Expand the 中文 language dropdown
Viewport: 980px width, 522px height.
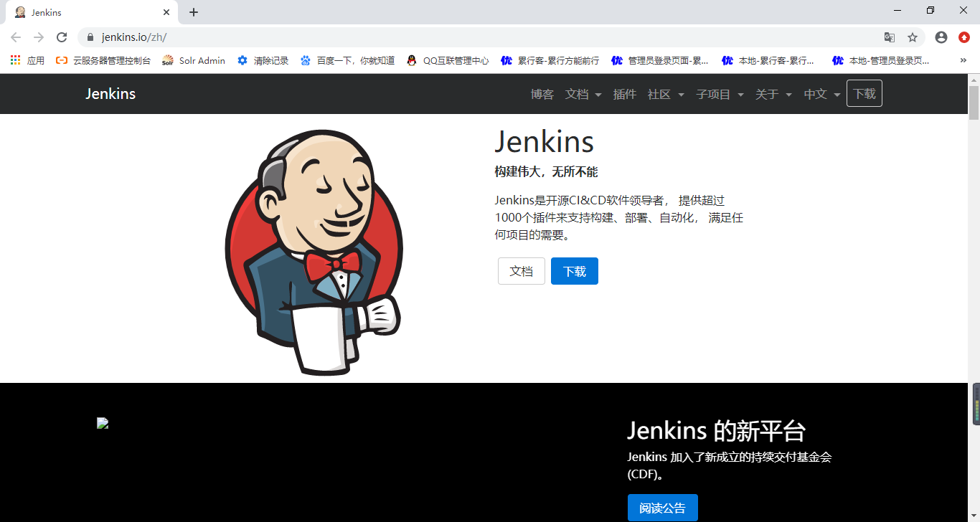(821, 94)
